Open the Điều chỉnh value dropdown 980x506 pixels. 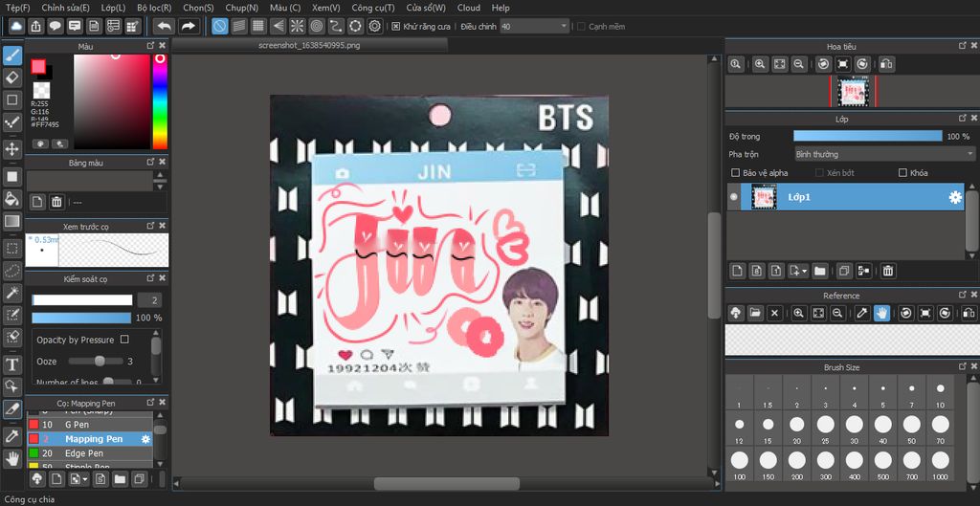coord(534,26)
